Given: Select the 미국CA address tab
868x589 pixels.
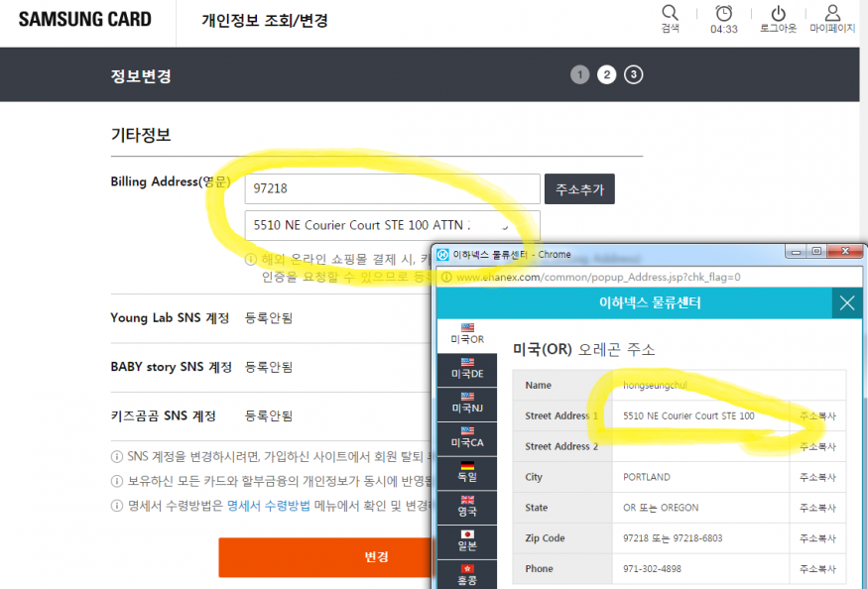Looking at the screenshot, I should tap(467, 438).
